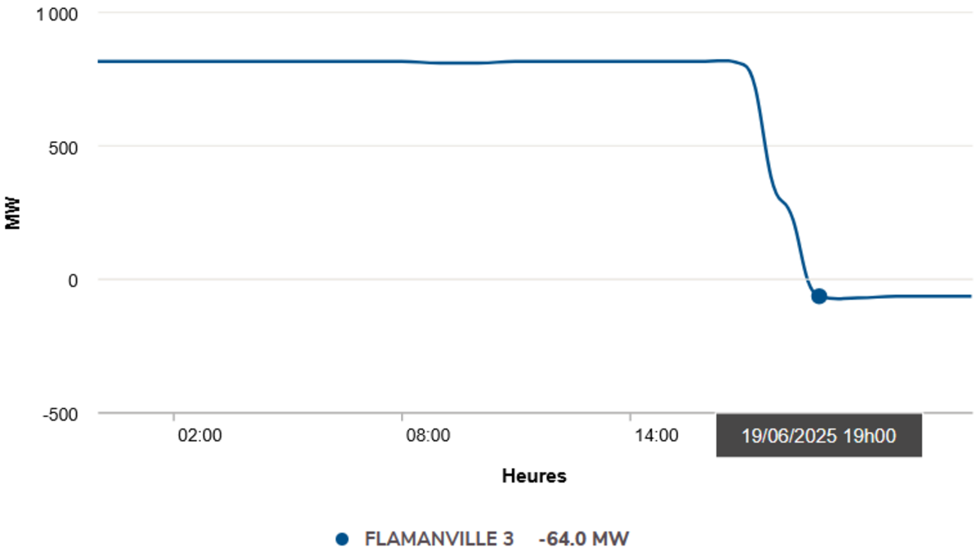The height and width of the screenshot is (552, 980).
Task: Click the blue FLAMANVILLE 3 legend dot
Action: [x=342, y=539]
